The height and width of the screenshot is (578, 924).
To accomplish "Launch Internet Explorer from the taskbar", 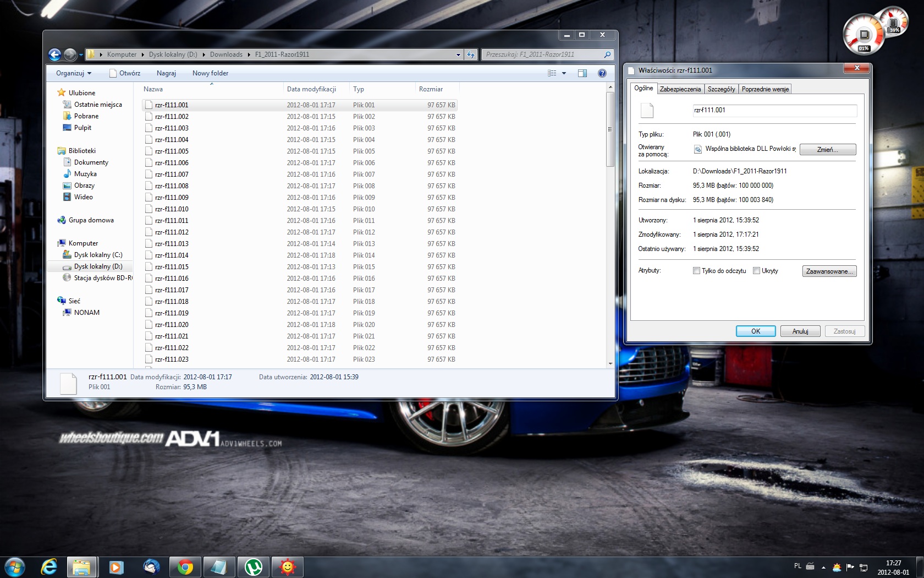I will [49, 567].
